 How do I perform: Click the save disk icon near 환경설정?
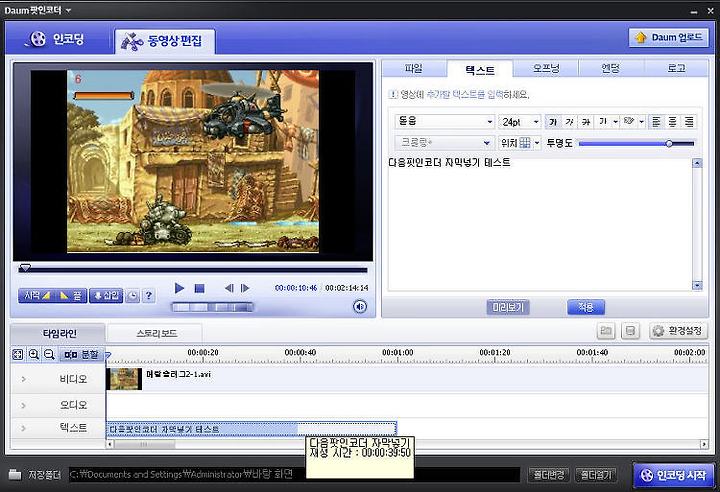click(x=630, y=331)
